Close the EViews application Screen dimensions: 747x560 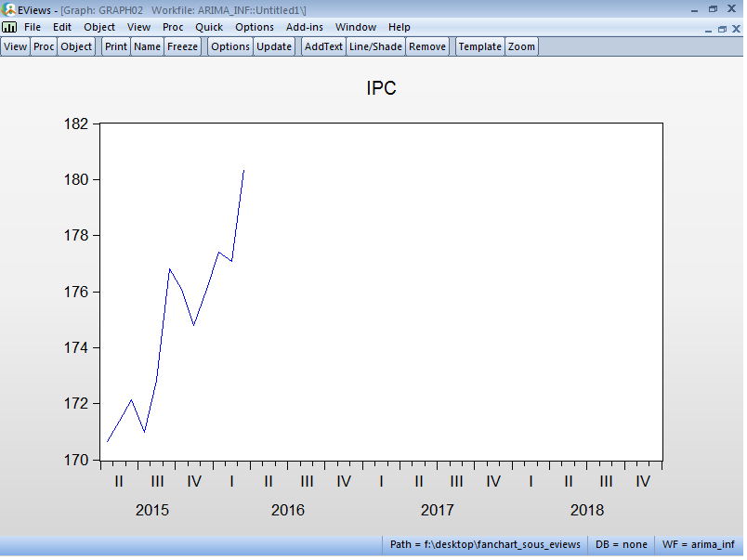[732, 8]
